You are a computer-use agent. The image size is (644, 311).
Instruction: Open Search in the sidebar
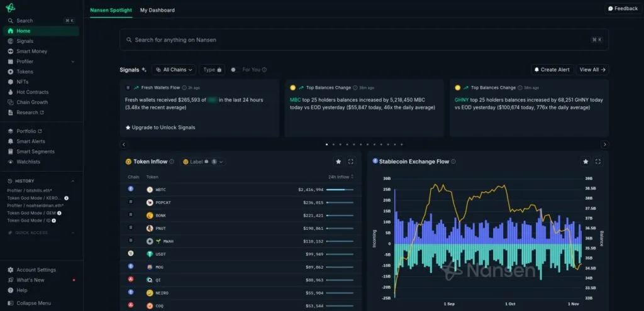[41, 21]
